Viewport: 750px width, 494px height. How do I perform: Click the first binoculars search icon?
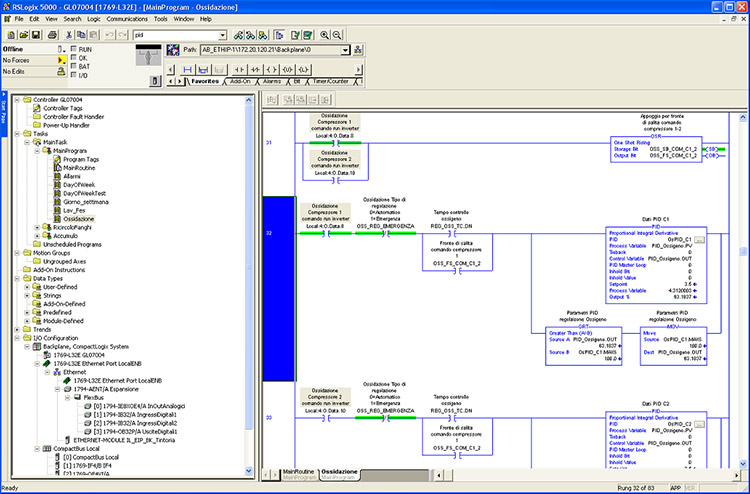pos(238,35)
